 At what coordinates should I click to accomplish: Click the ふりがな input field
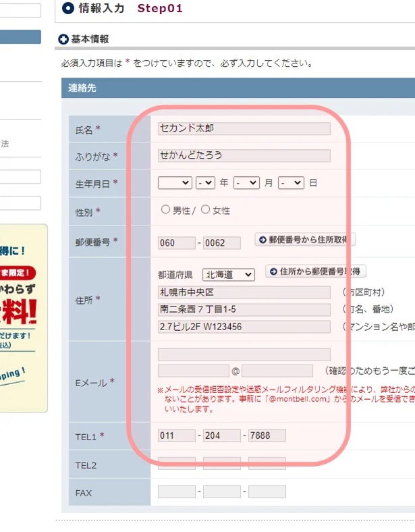tap(244, 155)
